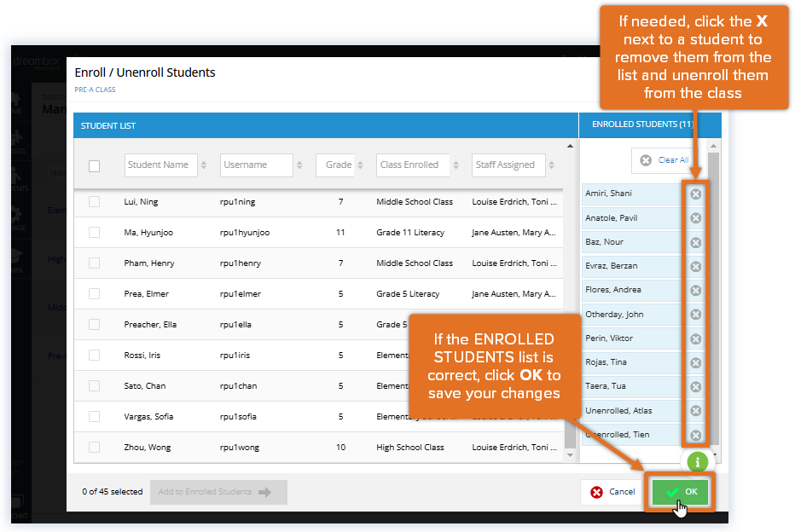This screenshot has width=795, height=532.
Task: Remove Rojas, Tina from enrolled list
Action: 696,363
